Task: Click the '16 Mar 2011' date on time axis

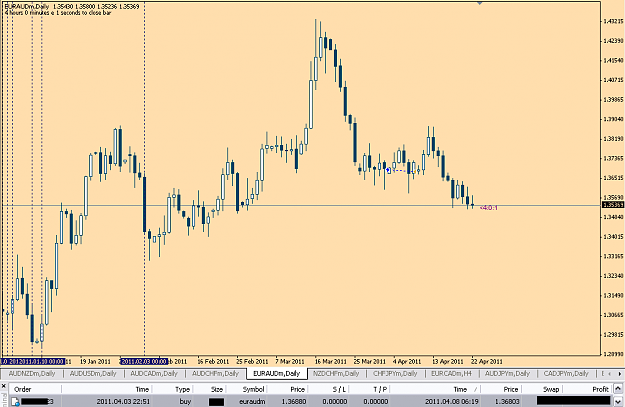Action: 330,362
